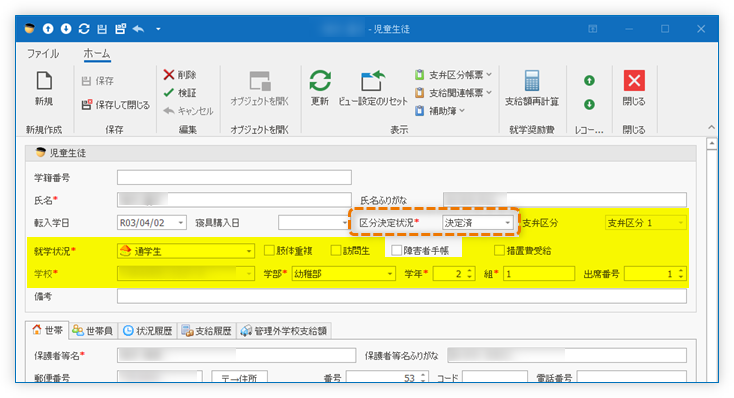Click the refresh icon in title bar
The height and width of the screenshot is (398, 734).
pos(84,29)
